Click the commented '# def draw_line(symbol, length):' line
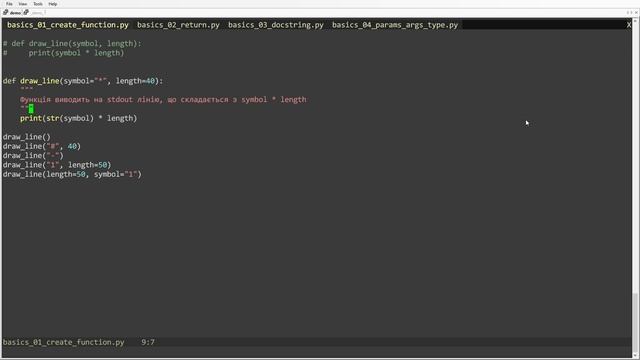 [72, 44]
